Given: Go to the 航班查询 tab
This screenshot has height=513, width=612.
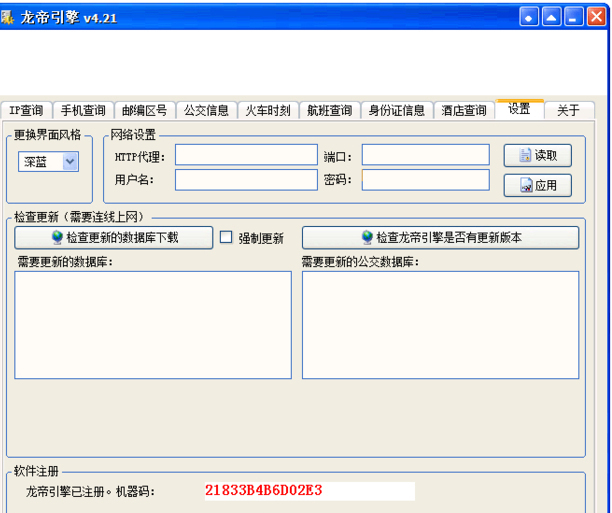Looking at the screenshot, I should point(329,110).
